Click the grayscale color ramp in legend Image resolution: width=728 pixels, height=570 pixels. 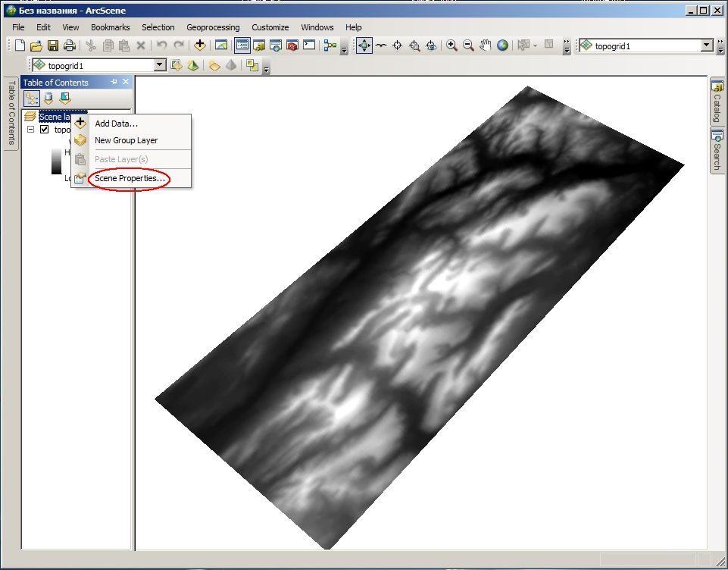click(57, 161)
